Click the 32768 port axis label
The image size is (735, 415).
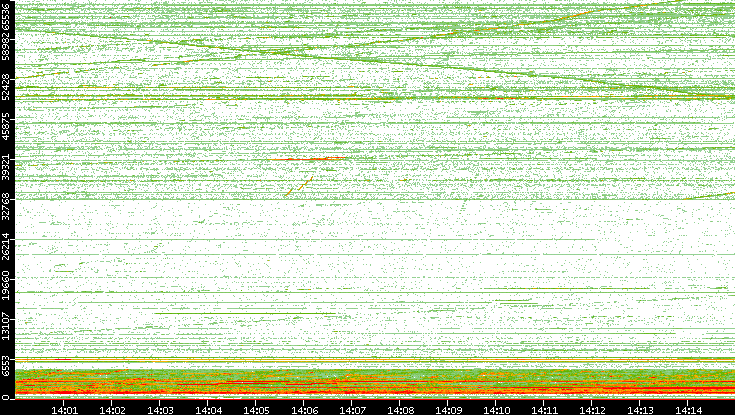[6, 206]
